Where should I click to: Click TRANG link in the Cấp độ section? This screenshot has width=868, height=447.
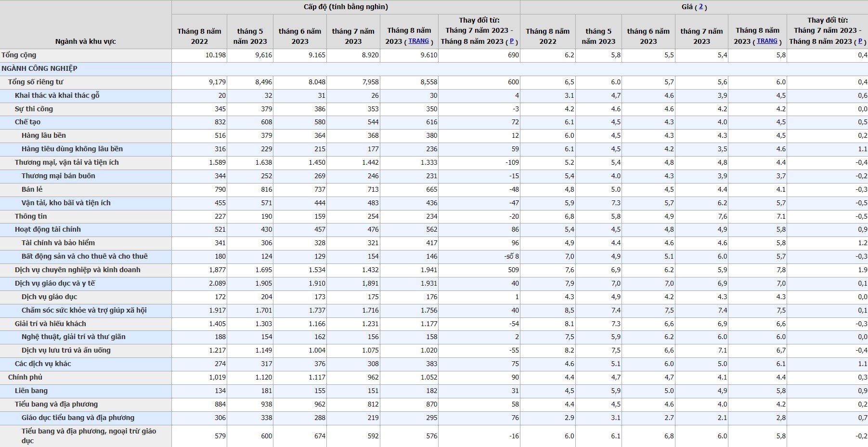pyautogui.click(x=418, y=41)
